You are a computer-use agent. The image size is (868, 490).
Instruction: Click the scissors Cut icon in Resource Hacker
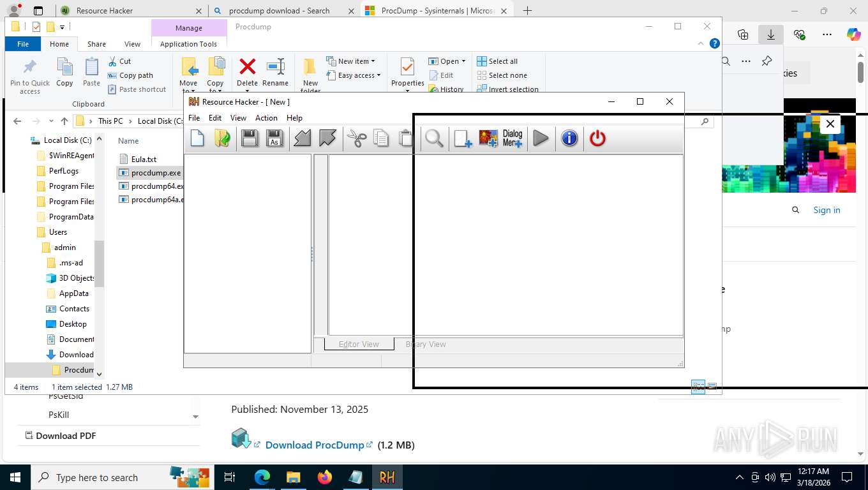pos(357,138)
